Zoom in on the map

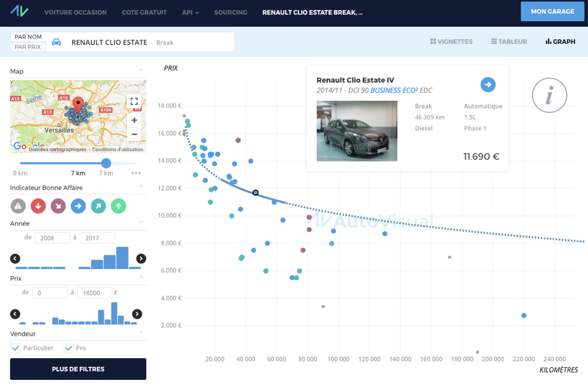pos(134,120)
